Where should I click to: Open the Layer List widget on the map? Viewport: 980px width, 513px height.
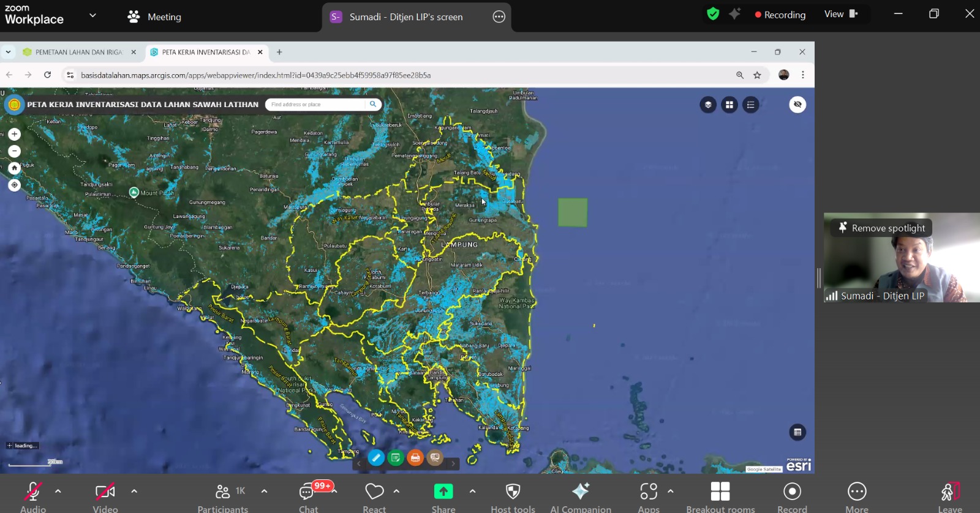[708, 105]
